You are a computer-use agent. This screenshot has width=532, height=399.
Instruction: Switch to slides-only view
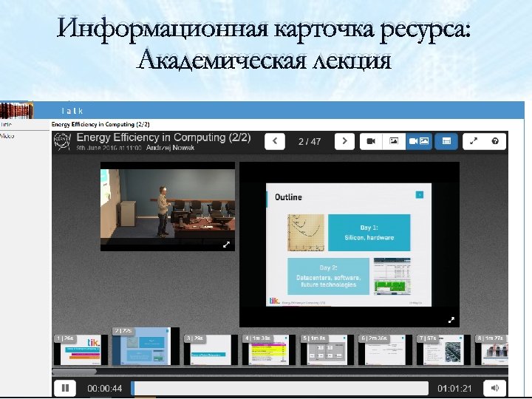click(x=394, y=141)
